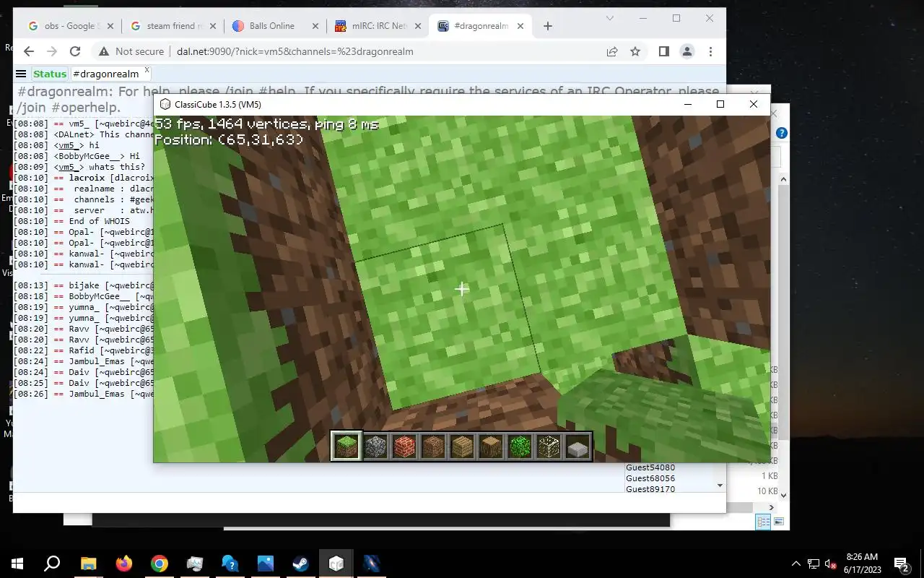
Task: Open a new Chrome tab
Action: pos(548,26)
